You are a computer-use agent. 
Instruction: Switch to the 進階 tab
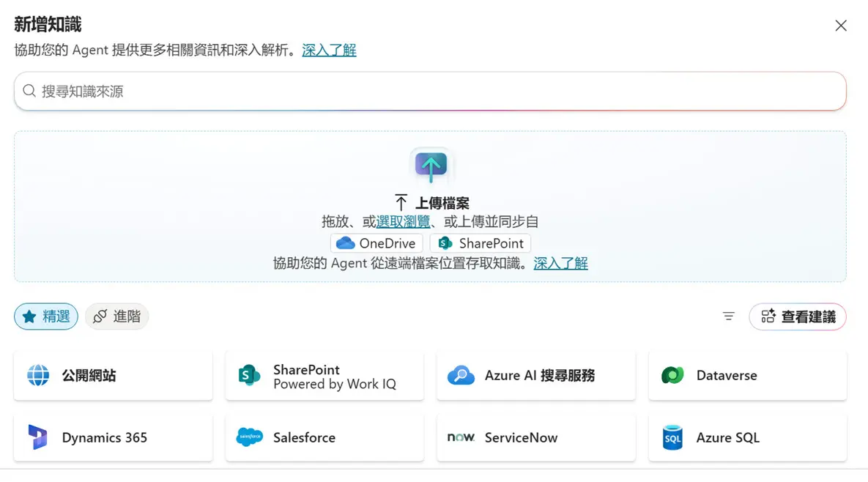[116, 316]
